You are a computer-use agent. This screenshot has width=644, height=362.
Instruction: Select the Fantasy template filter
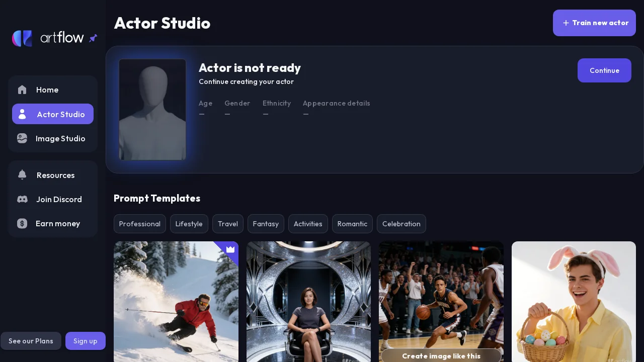266,224
